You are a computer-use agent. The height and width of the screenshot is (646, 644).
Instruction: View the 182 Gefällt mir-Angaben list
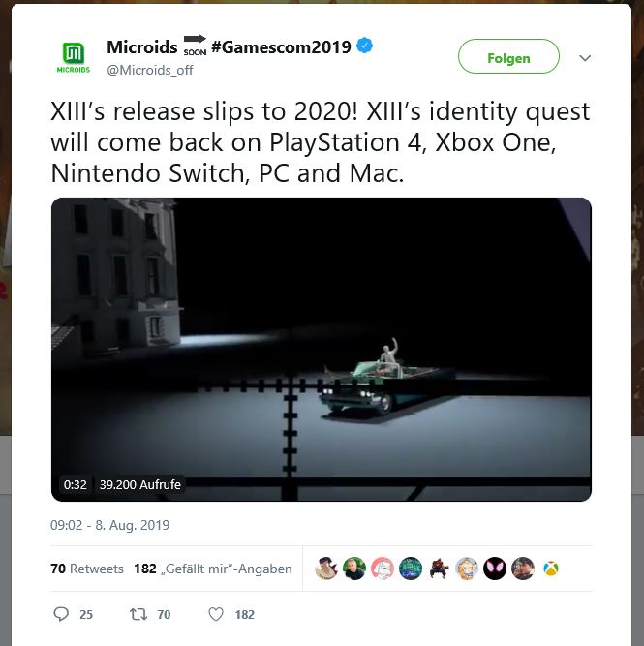pos(213,569)
